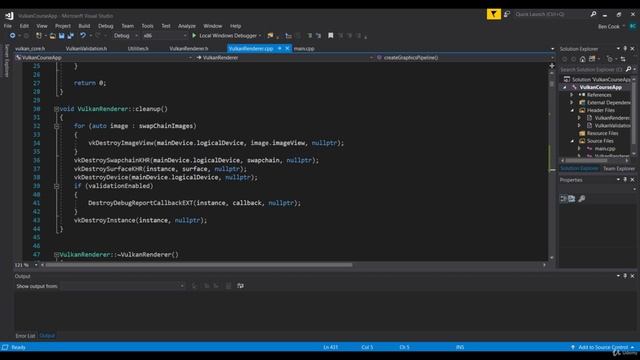Click the Navigate Backward toolbar button
The width and height of the screenshot is (640, 360).
[13, 36]
